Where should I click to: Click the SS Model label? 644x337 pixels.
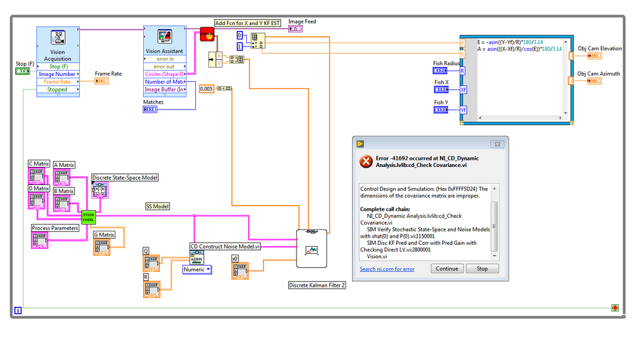pyautogui.click(x=158, y=206)
